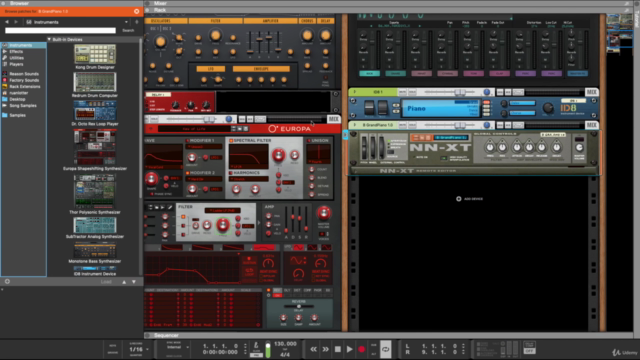Adjust the Europa channel level fader
Image resolution: width=640 pixels, height=360 pixels.
point(209,119)
